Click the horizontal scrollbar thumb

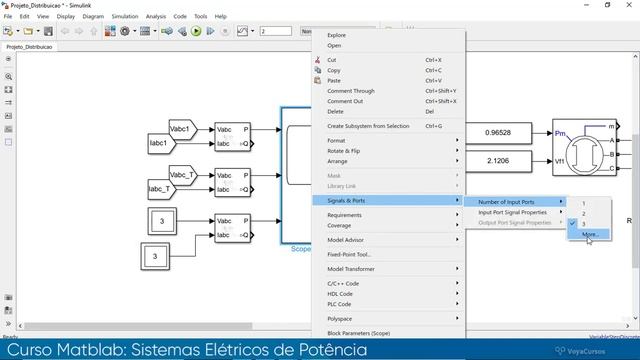tap(138, 326)
